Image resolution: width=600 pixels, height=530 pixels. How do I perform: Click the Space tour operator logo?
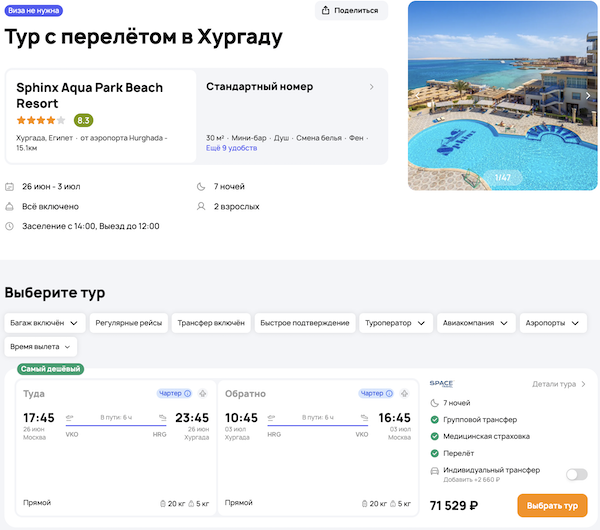(x=441, y=383)
